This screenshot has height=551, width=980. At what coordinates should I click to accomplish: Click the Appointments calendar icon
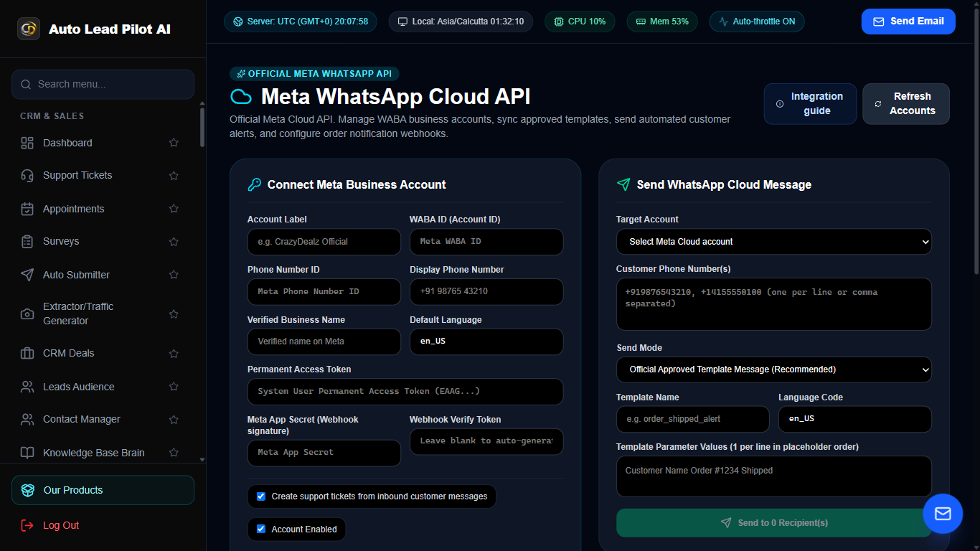[x=27, y=209]
